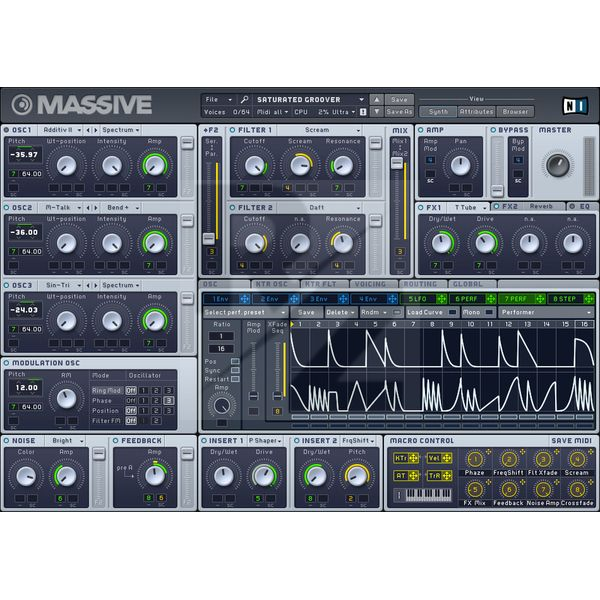Viewport: 600px width, 600px height.
Task: Open the Saturated Groover preset dropdown
Action: 310,99
